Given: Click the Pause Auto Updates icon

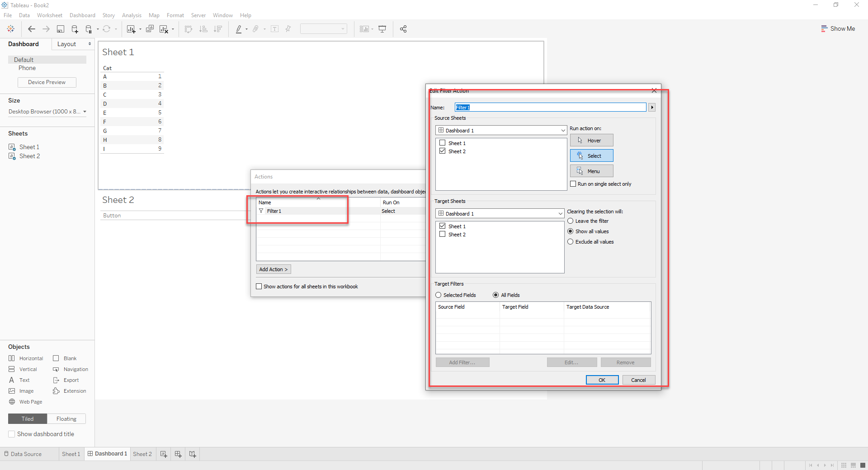Looking at the screenshot, I should [x=89, y=29].
